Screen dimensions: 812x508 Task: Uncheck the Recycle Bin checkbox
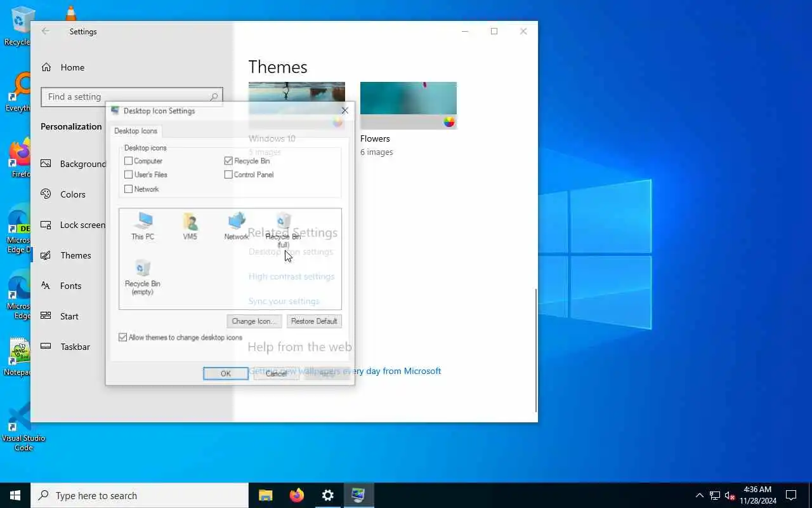tap(228, 161)
